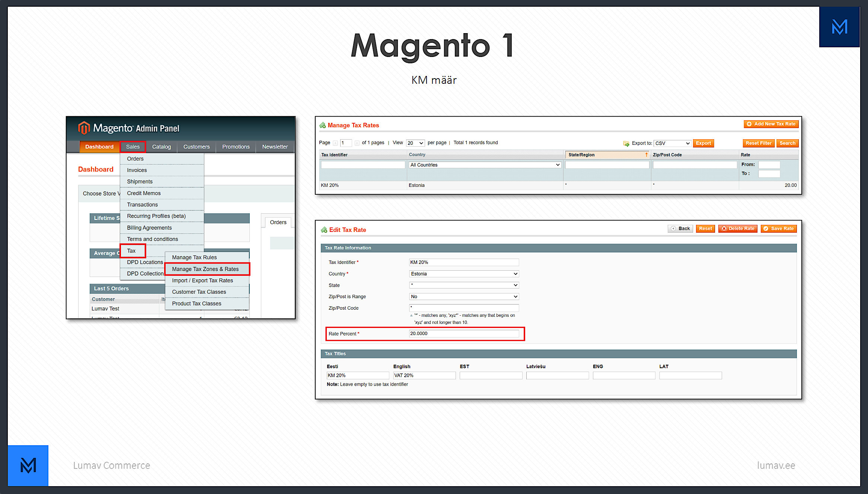Screen dimensions: 868x494
Task: Click the State/Region column header
Action: [607, 155]
